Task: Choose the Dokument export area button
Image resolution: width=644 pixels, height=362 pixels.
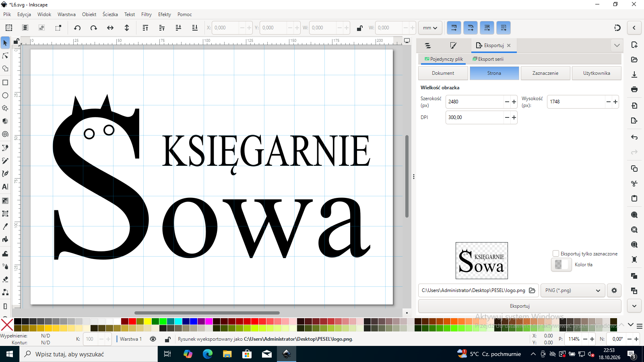Action: tap(443, 73)
